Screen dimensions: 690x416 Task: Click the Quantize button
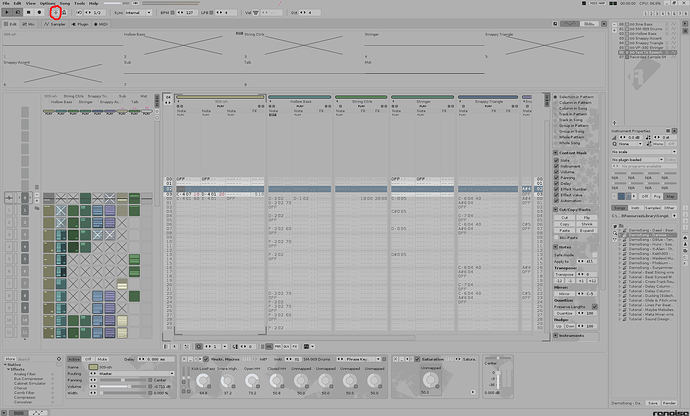click(564, 313)
